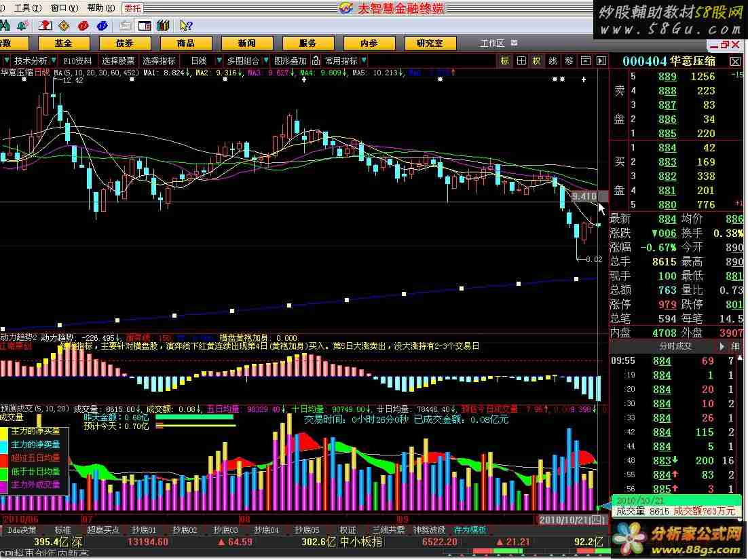Viewport: 748px width, 560px height.
Task: Close the 000404 quote panel
Action: coord(735,62)
